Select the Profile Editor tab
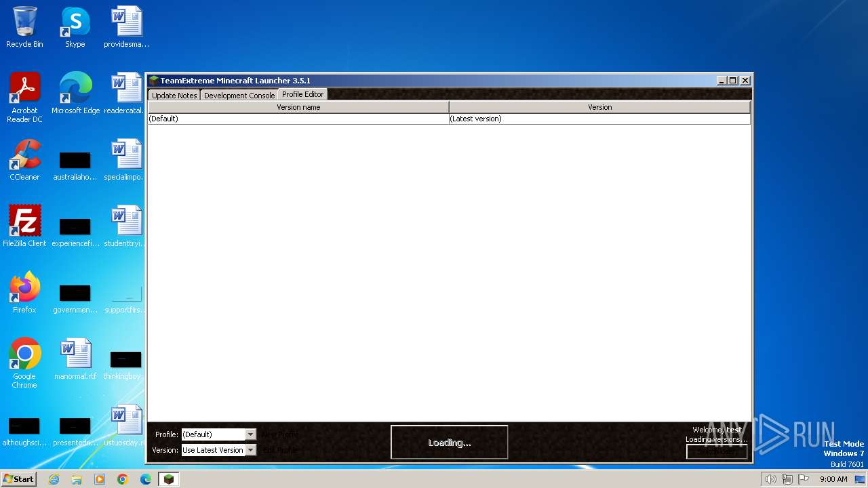The height and width of the screenshot is (488, 868). (x=302, y=94)
